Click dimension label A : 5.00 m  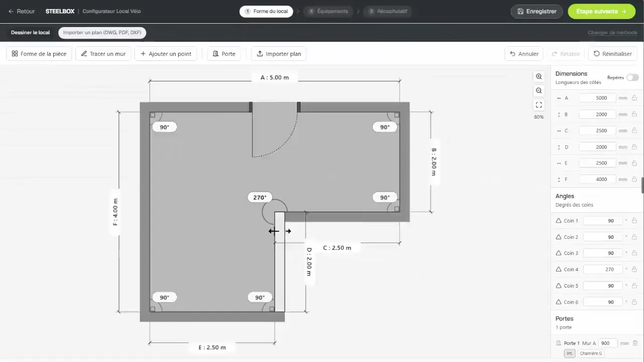pyautogui.click(x=275, y=77)
